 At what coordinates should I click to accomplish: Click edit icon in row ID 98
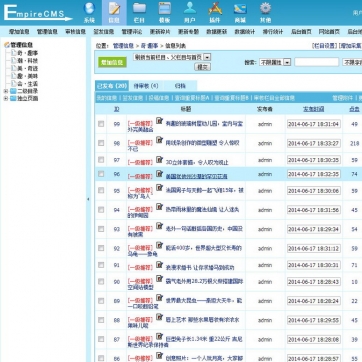pos(160,140)
